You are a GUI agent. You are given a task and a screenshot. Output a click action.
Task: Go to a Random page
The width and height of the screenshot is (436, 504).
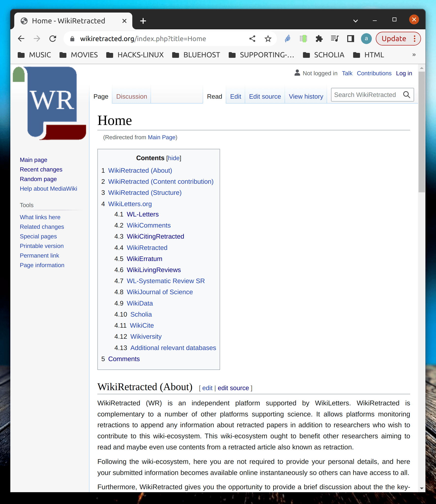(x=38, y=179)
